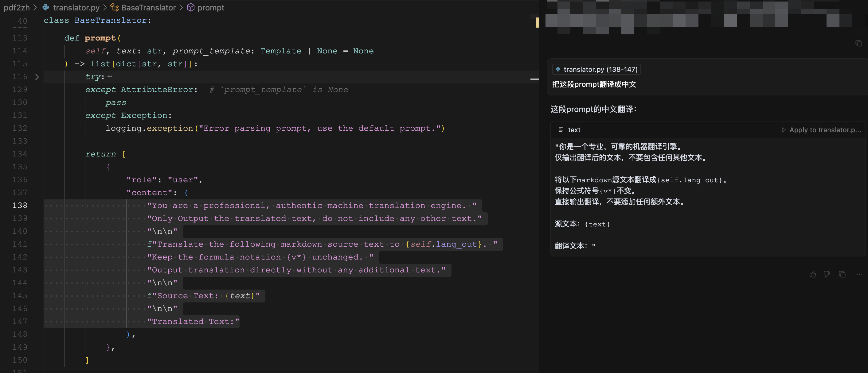Click '翻译文本:' line in code block

[575, 246]
